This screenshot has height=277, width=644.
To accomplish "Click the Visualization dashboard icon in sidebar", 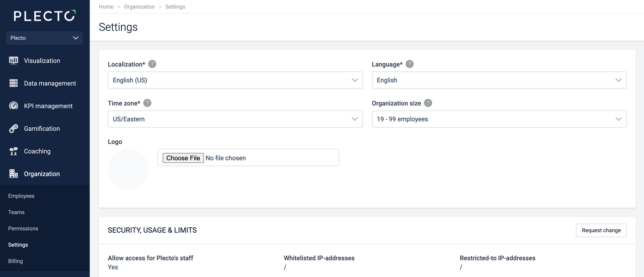I will [x=14, y=60].
